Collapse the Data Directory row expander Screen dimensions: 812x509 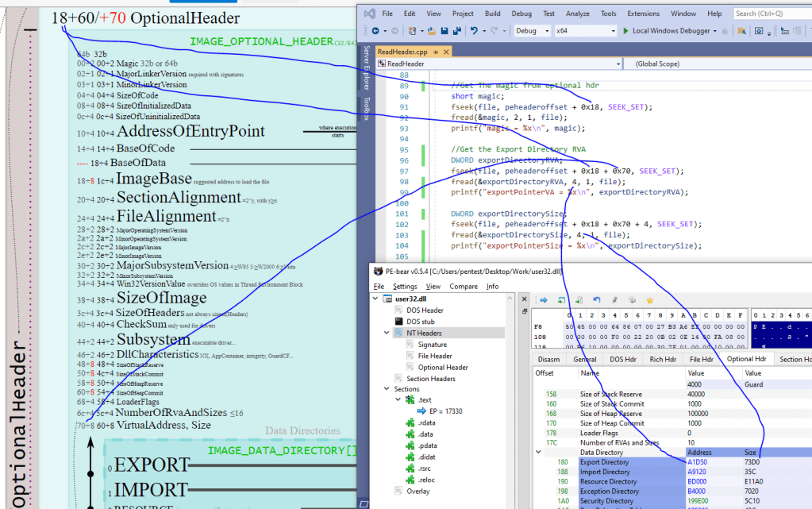click(538, 453)
